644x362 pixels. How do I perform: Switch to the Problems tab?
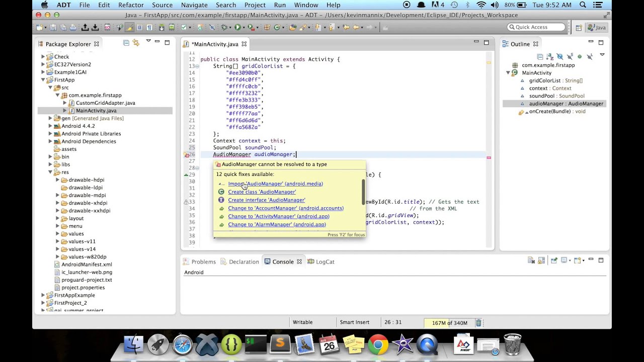pos(200,261)
